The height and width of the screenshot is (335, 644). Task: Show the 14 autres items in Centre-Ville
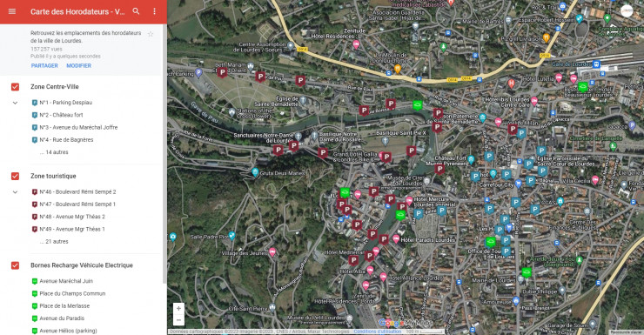[x=54, y=152]
